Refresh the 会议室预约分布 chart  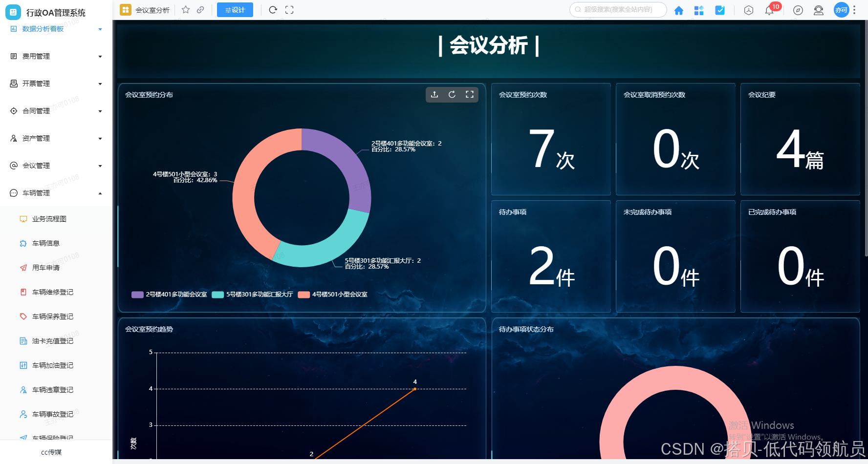coord(452,95)
